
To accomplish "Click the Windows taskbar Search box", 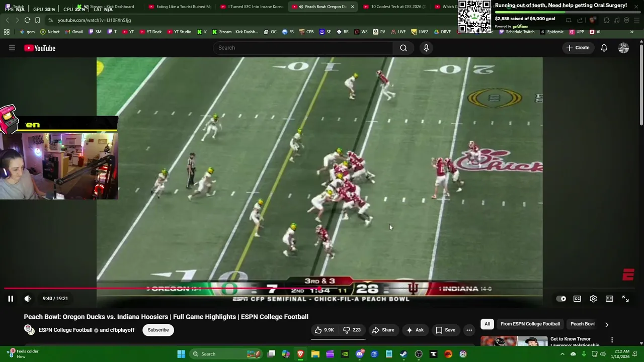I will [x=225, y=354].
